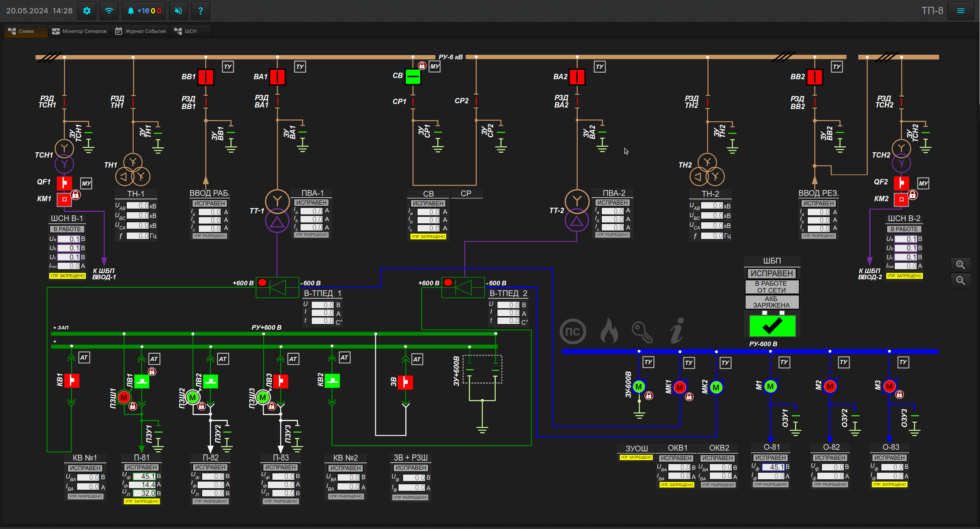Open the help question mark button
This screenshot has height=529, width=980.
(201, 11)
